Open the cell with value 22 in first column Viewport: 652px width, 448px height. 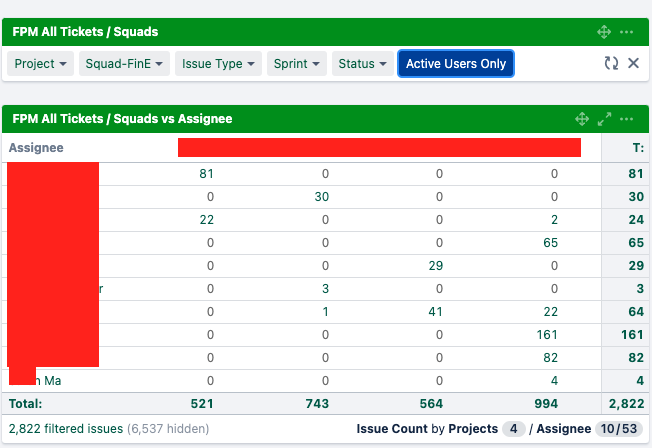206,220
